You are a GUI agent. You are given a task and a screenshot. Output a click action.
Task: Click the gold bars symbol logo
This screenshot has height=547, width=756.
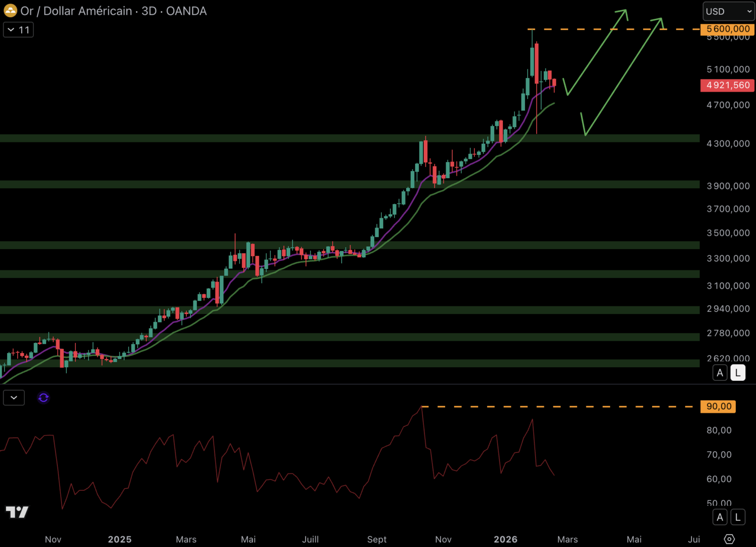[x=10, y=11]
